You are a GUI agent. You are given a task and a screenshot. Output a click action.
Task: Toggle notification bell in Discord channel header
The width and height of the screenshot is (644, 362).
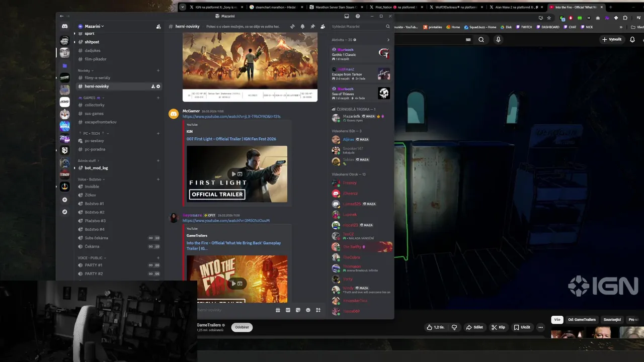(302, 26)
